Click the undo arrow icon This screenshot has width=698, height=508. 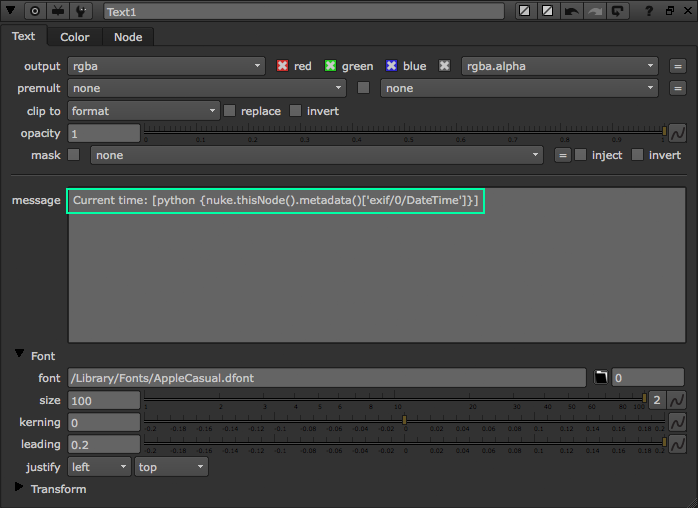(x=572, y=11)
